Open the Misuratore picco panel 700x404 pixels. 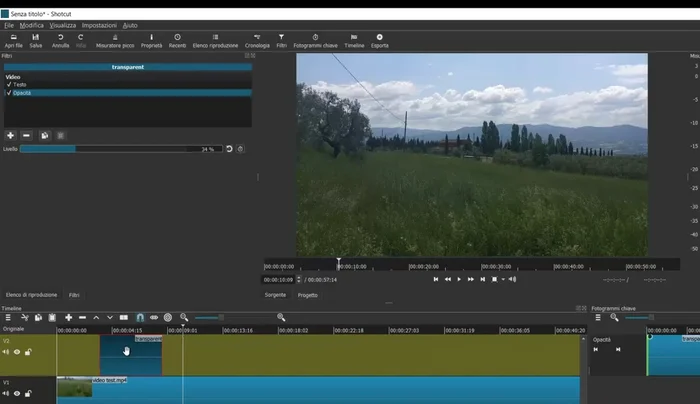click(115, 41)
